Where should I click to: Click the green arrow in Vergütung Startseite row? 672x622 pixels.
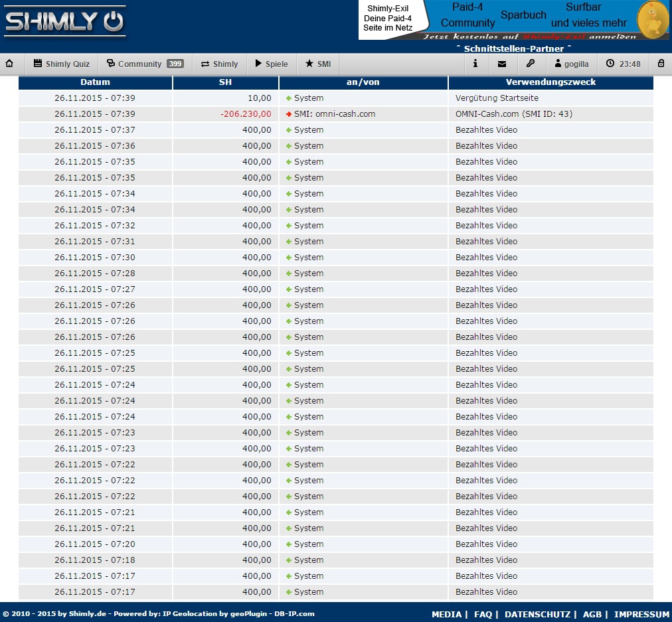[289, 98]
